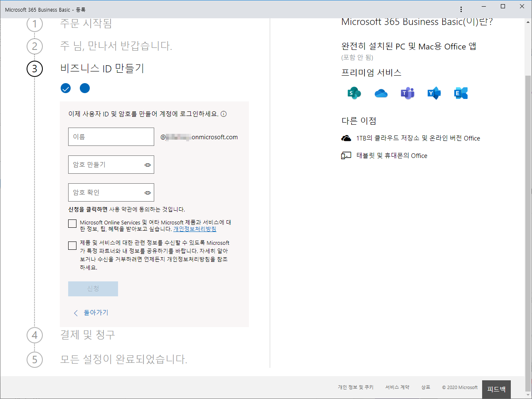Click the 결제 및 청구 step heading
Image resolution: width=532 pixels, height=399 pixels.
point(88,335)
